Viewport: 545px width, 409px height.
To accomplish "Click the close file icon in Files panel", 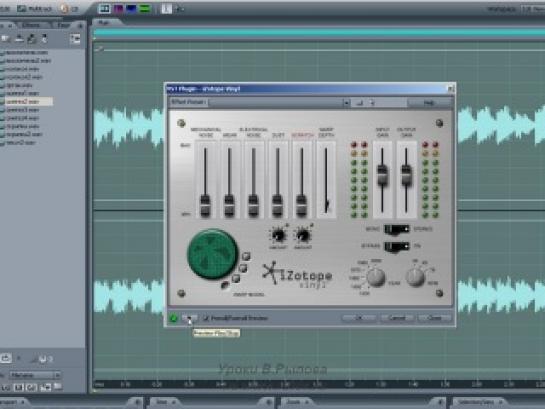I will coord(19,39).
